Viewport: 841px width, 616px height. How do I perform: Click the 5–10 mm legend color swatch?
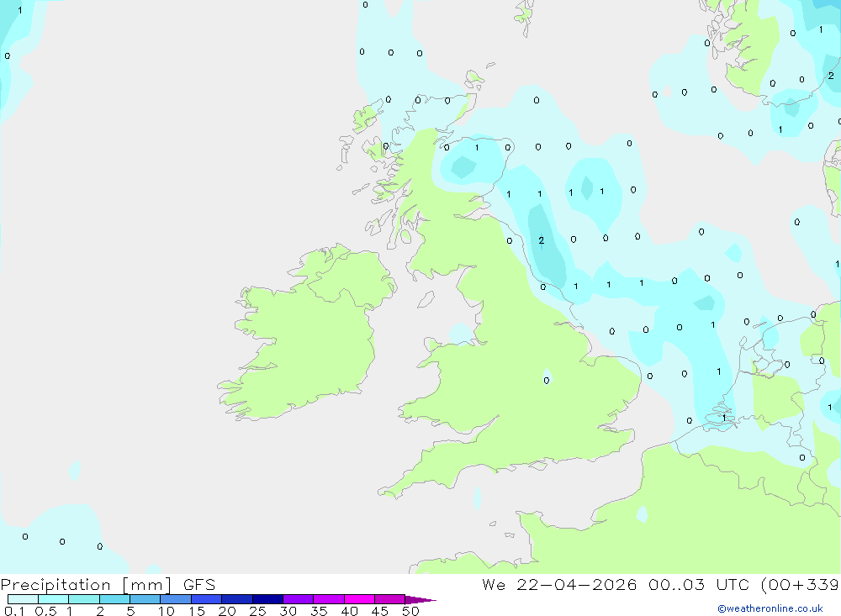pyautogui.click(x=145, y=599)
